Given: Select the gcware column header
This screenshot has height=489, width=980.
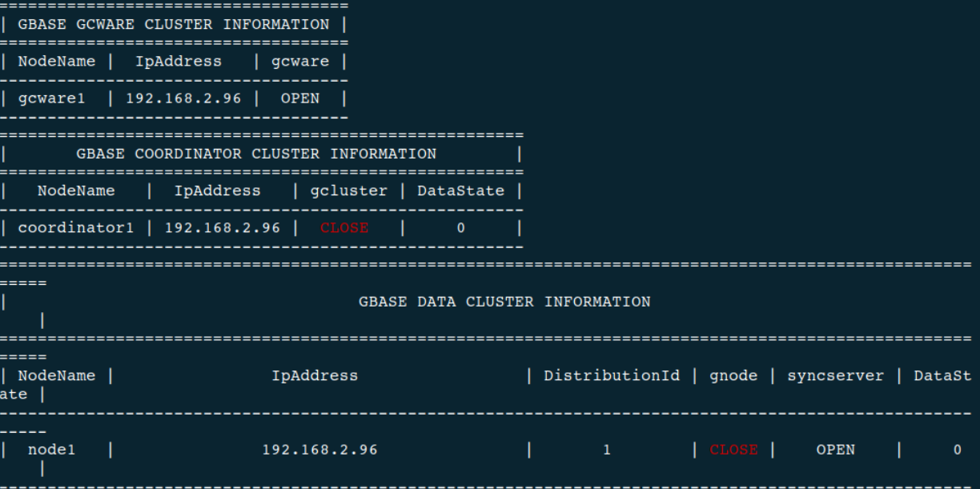Looking at the screenshot, I should (x=300, y=61).
